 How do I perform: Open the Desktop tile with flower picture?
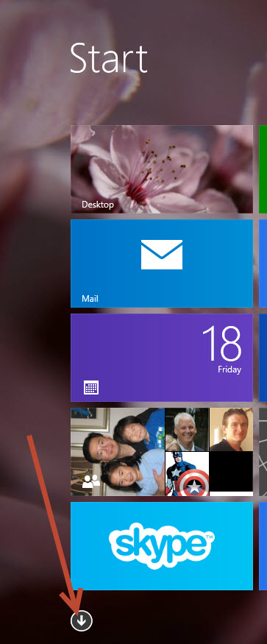161,169
